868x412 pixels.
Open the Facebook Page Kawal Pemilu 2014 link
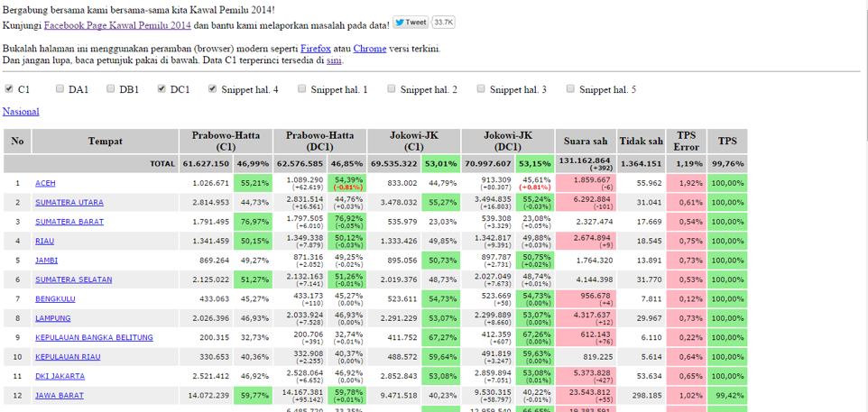117,24
